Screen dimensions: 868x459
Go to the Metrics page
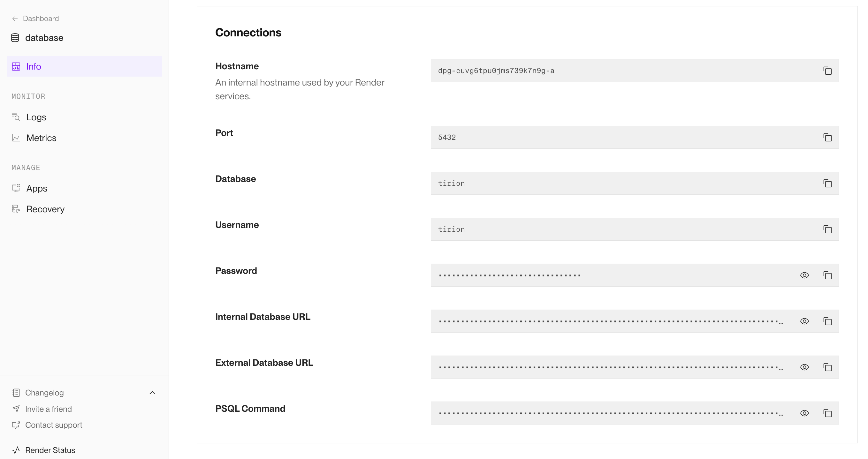click(41, 138)
